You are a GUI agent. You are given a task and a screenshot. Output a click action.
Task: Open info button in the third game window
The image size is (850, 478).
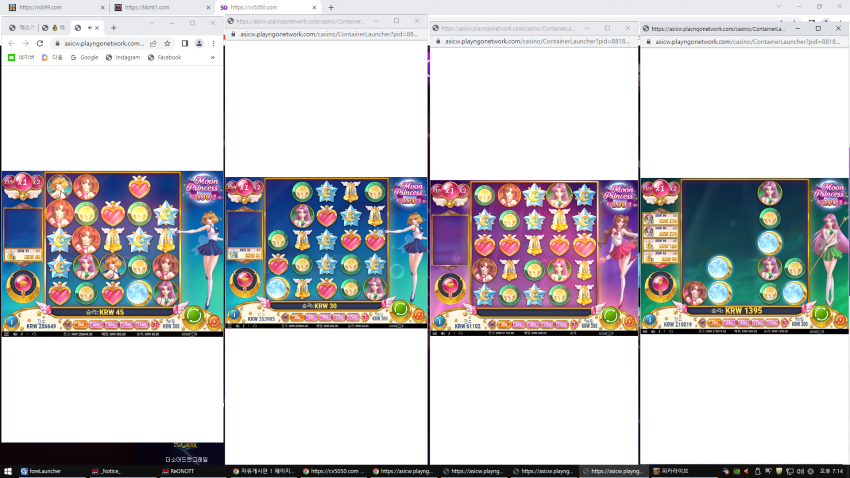click(439, 322)
